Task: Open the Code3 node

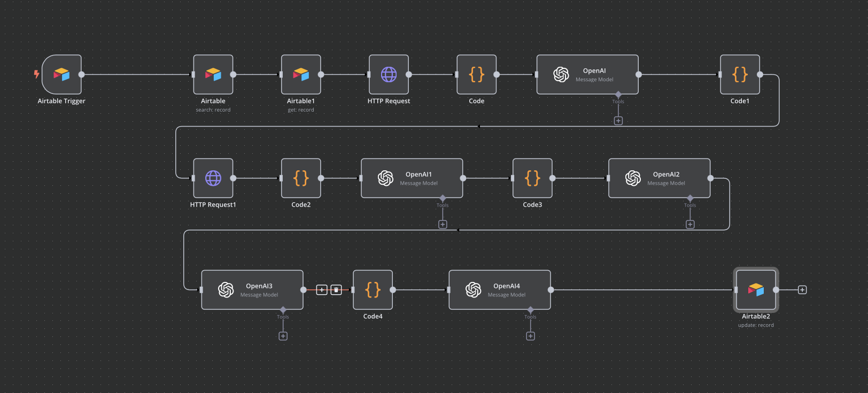Action: click(x=532, y=178)
